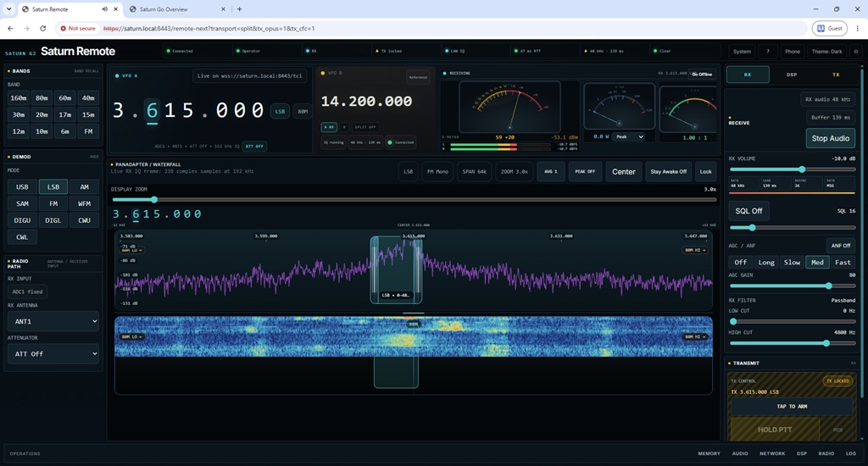This screenshot has height=466, width=868.
Task: Click the 80M HI band edge marker on spectrum
Action: pyautogui.click(x=695, y=250)
